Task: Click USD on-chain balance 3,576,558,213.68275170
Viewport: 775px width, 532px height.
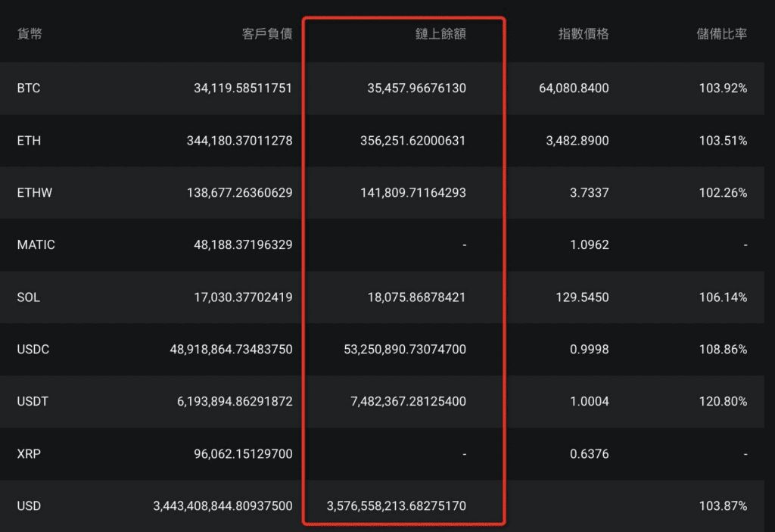Action: tap(396, 506)
